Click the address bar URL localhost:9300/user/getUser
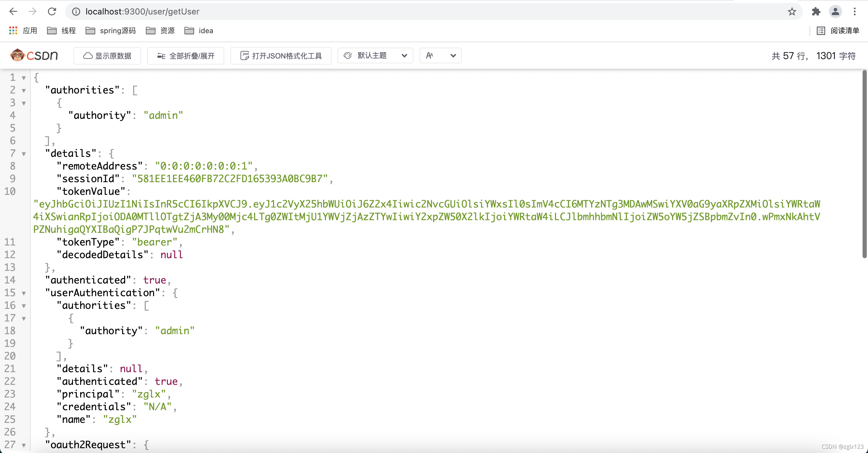The image size is (868, 453). (142, 11)
